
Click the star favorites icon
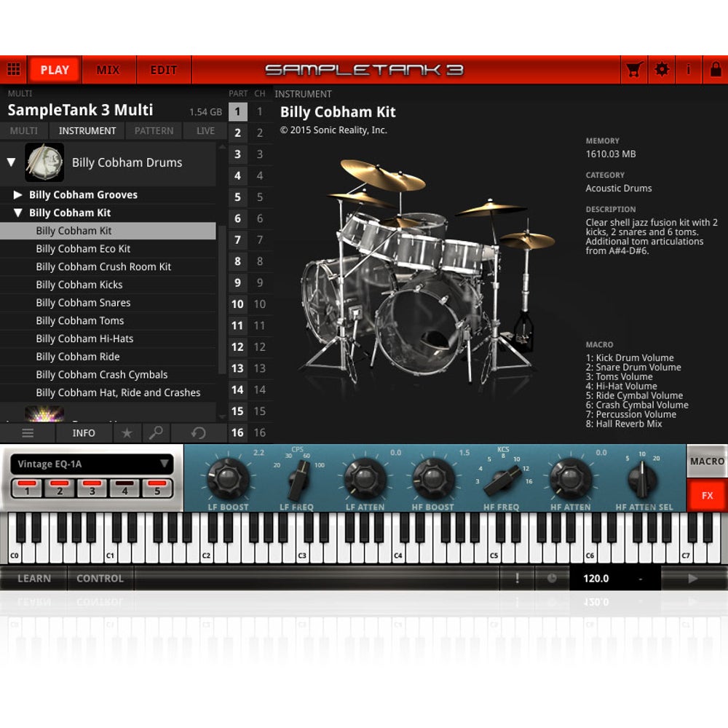[x=126, y=433]
